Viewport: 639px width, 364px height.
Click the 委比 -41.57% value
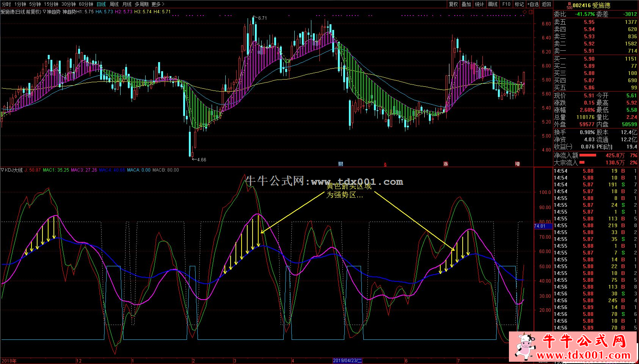[x=585, y=14]
